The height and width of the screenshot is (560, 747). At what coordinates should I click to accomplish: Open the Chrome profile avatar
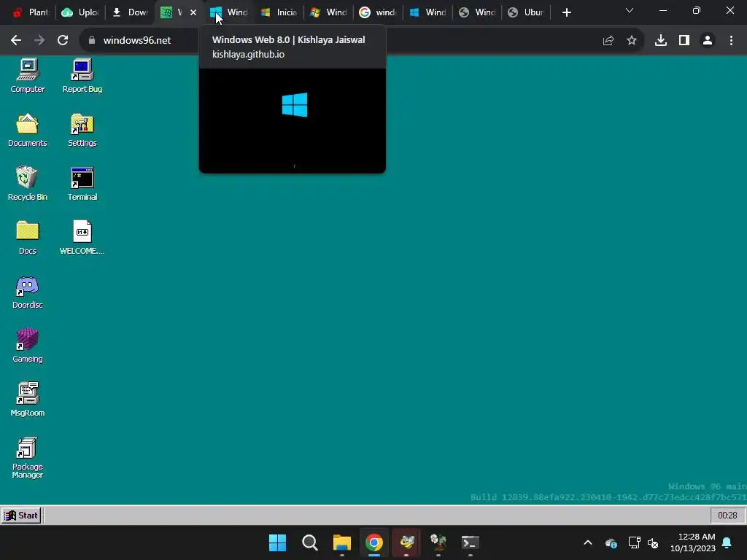(x=708, y=41)
